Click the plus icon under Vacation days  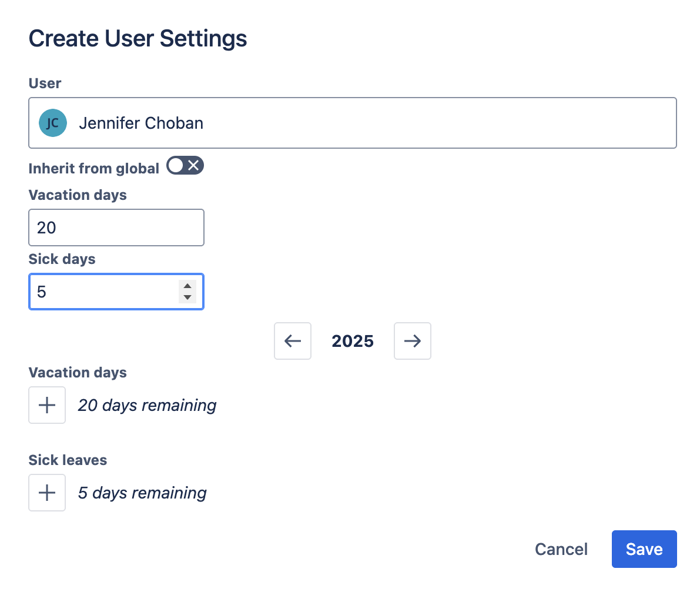[x=47, y=404]
